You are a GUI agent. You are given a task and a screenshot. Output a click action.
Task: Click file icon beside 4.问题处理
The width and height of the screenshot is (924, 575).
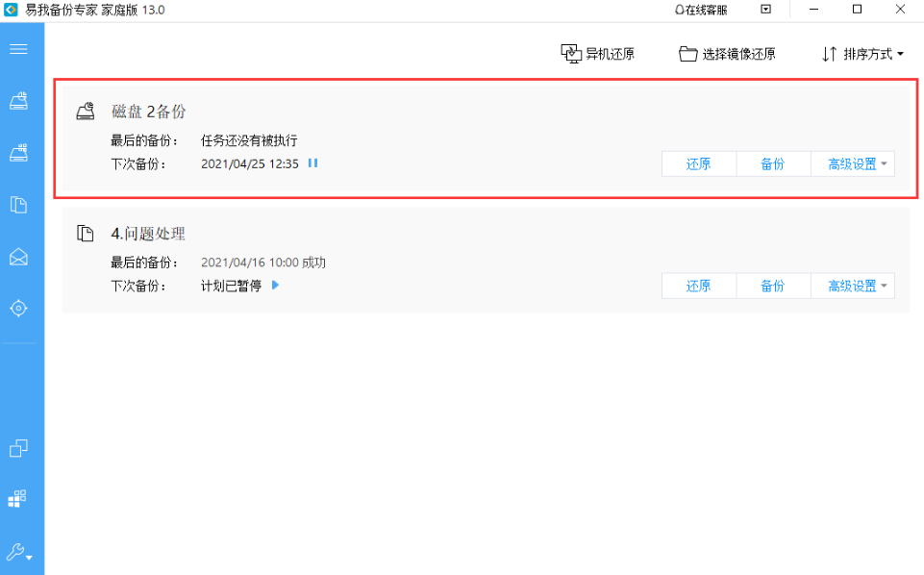click(86, 233)
